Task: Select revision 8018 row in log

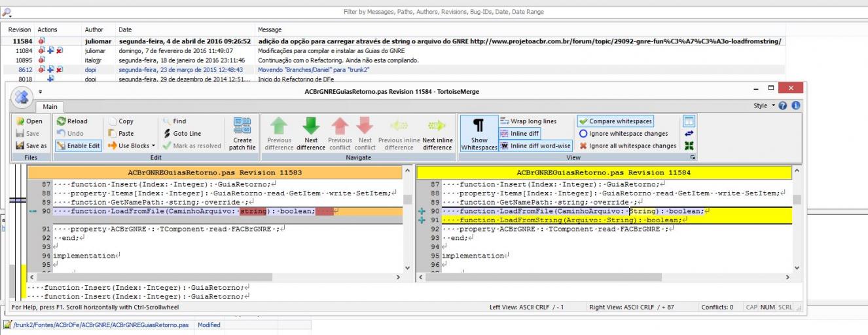Action: pyautogui.click(x=434, y=79)
